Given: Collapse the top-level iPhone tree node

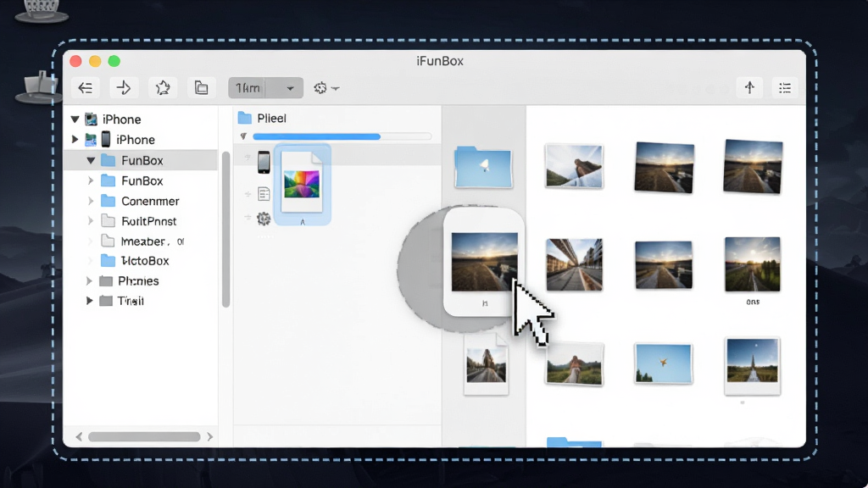Looking at the screenshot, I should [x=75, y=119].
